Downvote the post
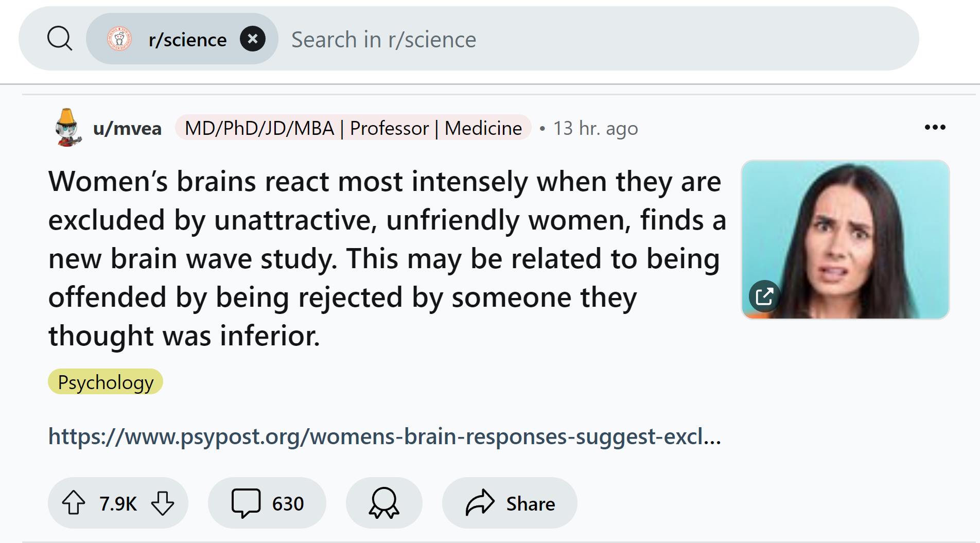 pos(163,503)
